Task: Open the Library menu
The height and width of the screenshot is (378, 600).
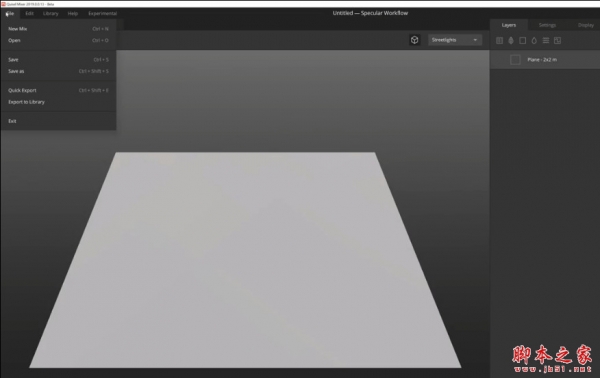Action: click(x=51, y=13)
